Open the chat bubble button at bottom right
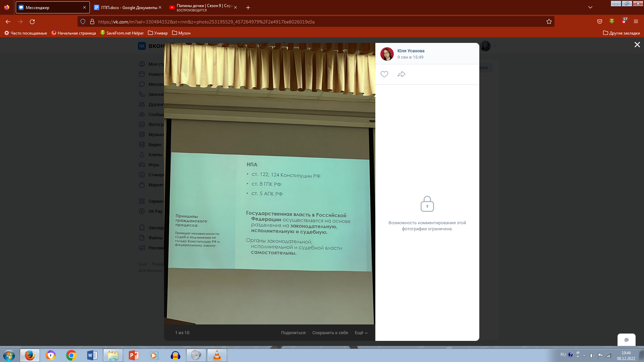This screenshot has width=644, height=362. (x=627, y=340)
